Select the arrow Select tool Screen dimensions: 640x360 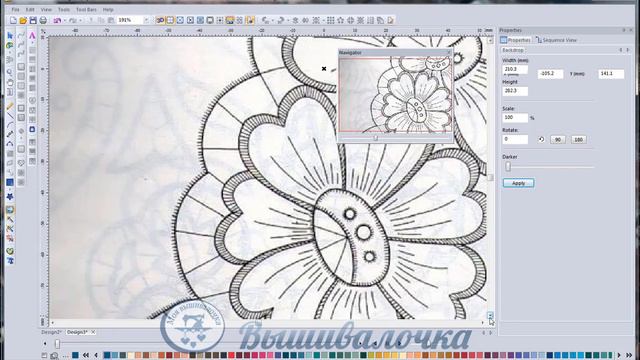point(10,36)
